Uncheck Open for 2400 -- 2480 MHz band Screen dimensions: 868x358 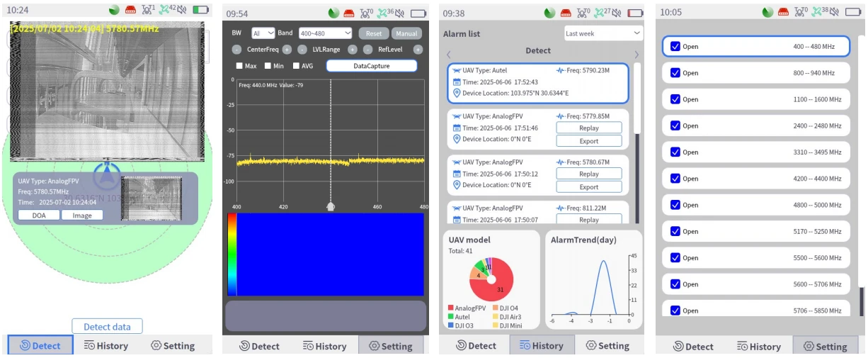[675, 125]
